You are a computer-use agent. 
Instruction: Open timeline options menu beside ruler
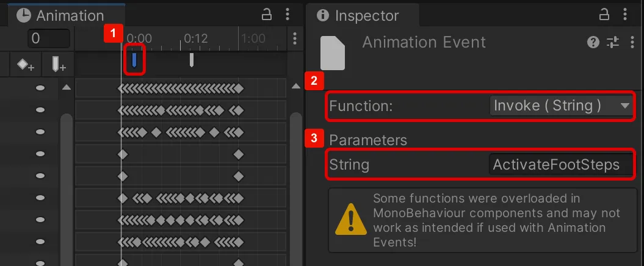click(295, 38)
